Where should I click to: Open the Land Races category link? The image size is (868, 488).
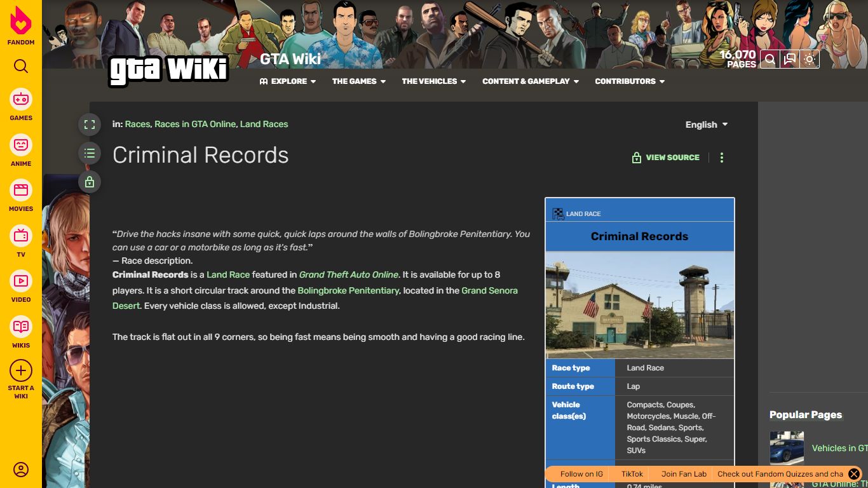click(x=264, y=124)
